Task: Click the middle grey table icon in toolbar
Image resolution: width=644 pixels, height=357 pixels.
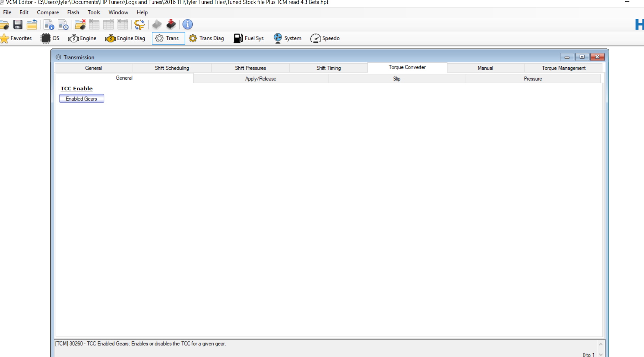Action: (x=108, y=25)
